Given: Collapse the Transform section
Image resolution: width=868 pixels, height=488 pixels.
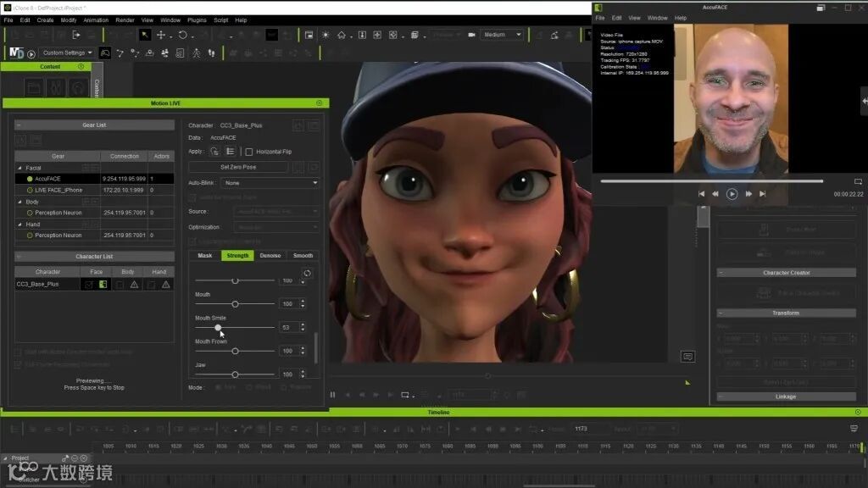Looking at the screenshot, I should [x=721, y=313].
